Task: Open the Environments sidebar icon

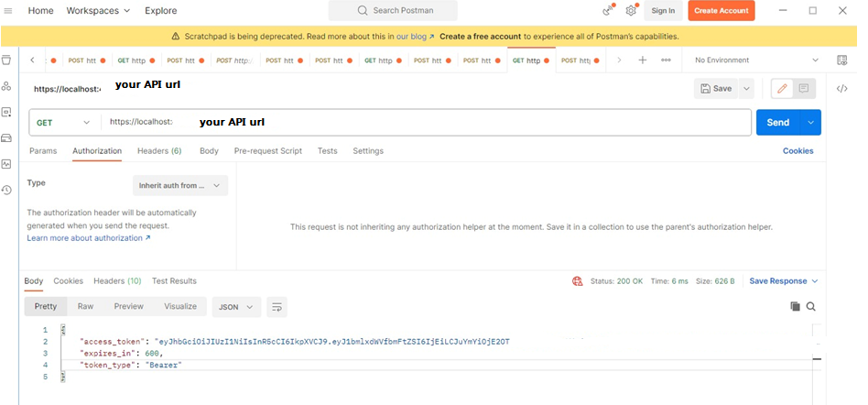Action: [6, 112]
